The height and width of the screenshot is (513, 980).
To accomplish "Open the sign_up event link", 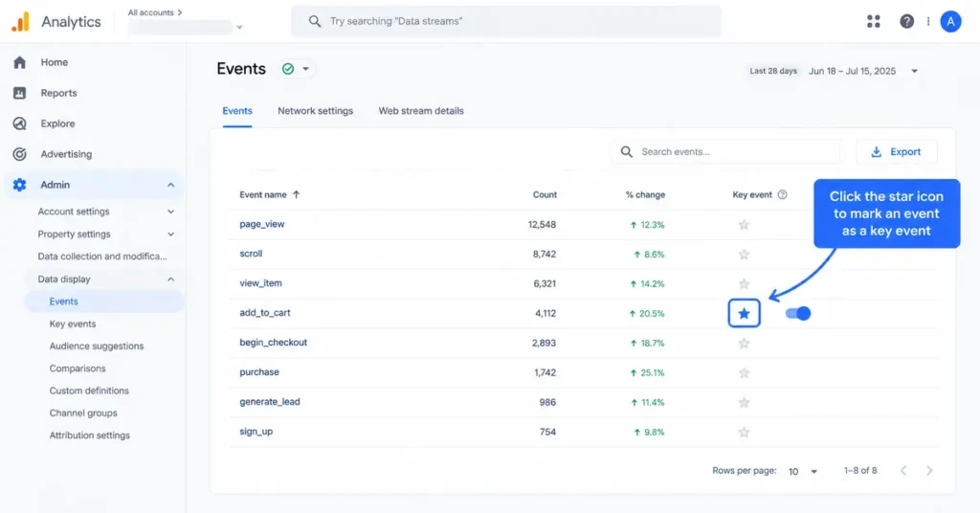I will pos(256,431).
